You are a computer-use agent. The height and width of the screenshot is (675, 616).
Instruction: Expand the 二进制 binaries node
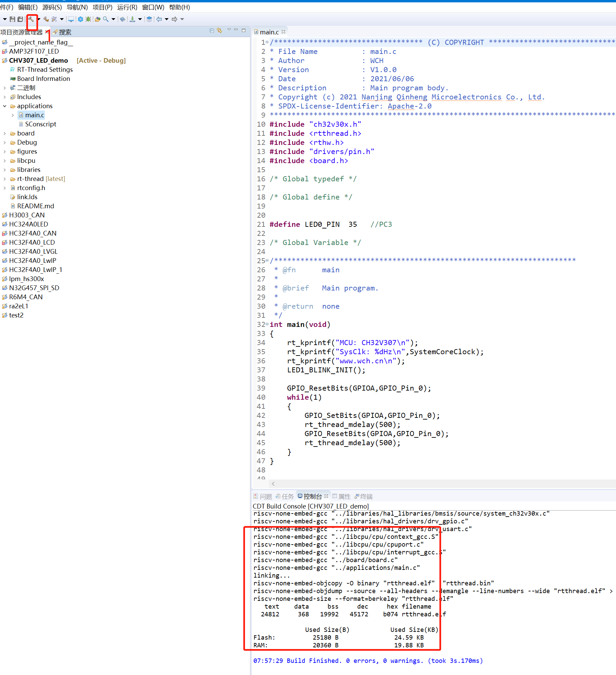click(5, 88)
